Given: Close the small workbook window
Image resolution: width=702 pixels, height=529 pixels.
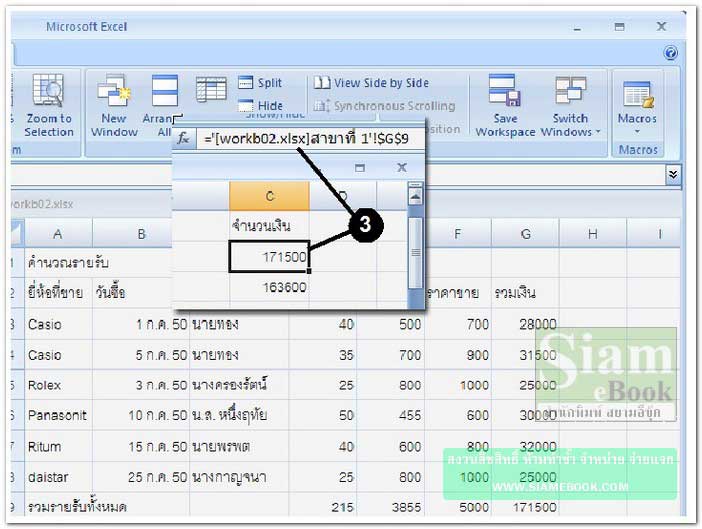Looking at the screenshot, I should [x=402, y=168].
